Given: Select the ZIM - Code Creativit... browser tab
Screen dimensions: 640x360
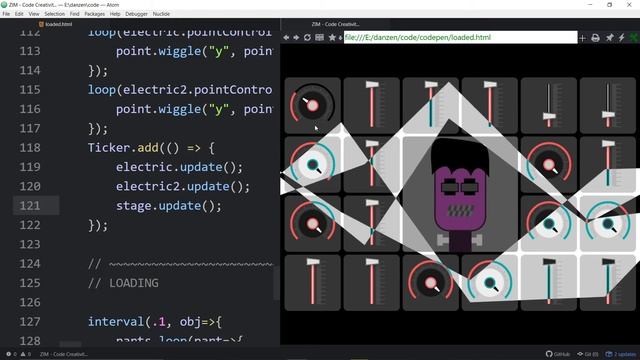Looking at the screenshot, I should [335, 24].
